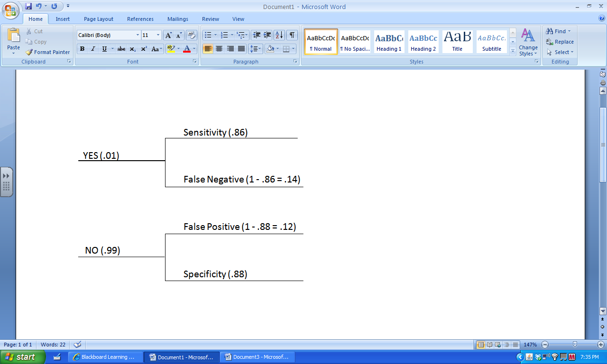
Task: Toggle italic formatting
Action: click(93, 49)
